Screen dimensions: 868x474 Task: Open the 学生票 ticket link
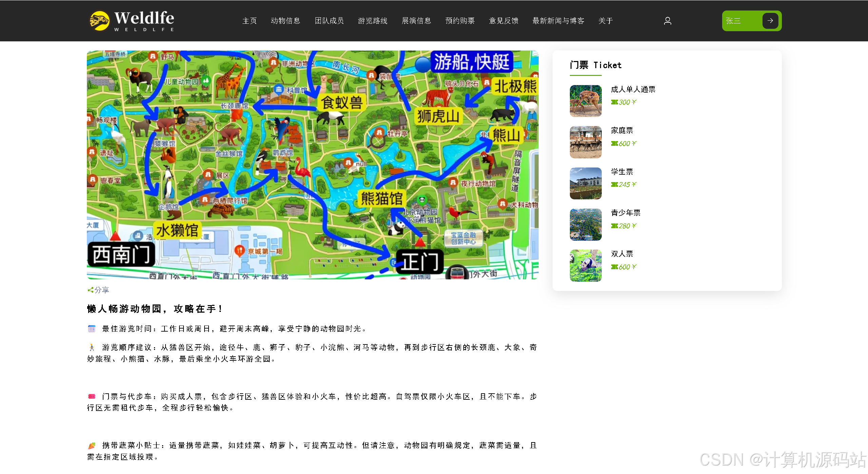point(622,172)
